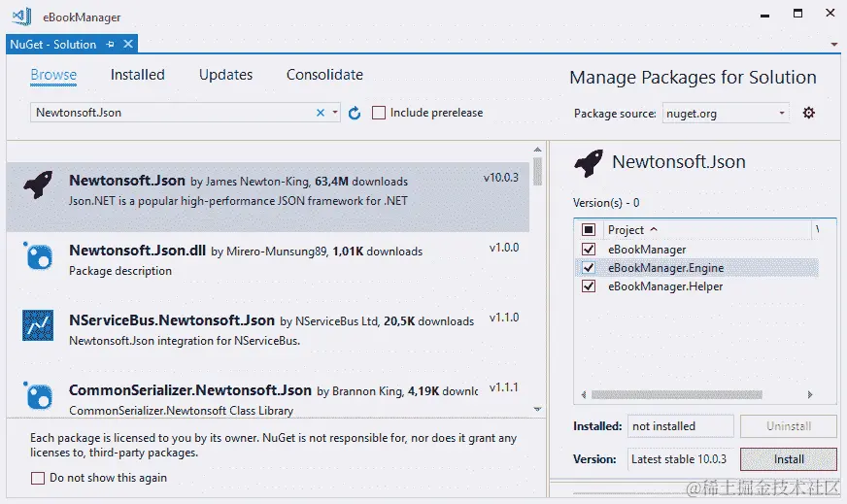Image resolution: width=847 pixels, height=504 pixels.
Task: Toggle the select-all projects checkbox
Action: (589, 229)
